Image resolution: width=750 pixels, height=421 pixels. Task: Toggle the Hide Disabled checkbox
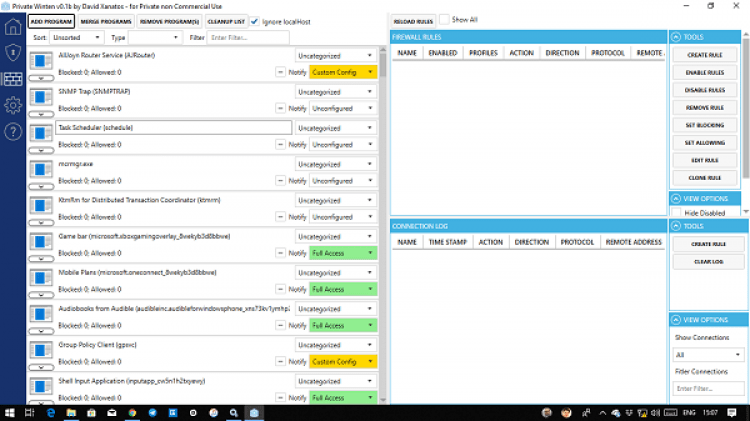point(677,212)
